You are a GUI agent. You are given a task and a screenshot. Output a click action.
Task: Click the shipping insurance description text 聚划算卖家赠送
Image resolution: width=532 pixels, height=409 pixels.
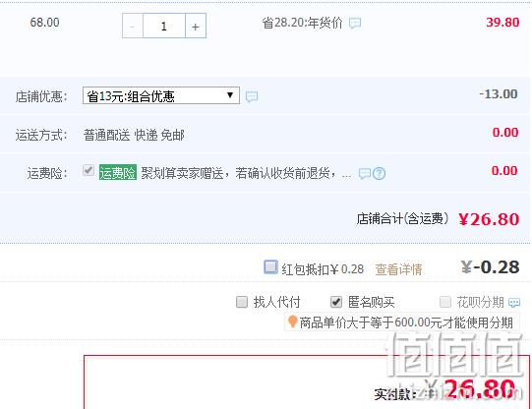(182, 173)
